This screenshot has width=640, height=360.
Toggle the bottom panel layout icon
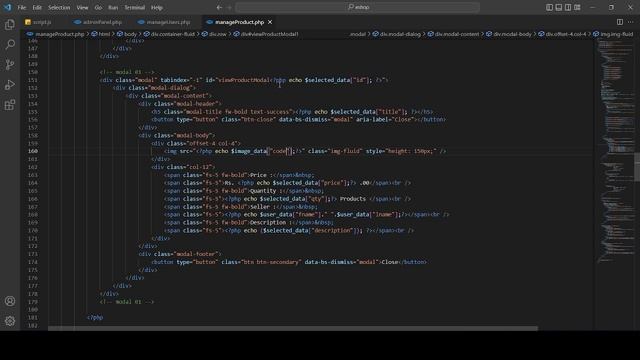click(x=559, y=7)
